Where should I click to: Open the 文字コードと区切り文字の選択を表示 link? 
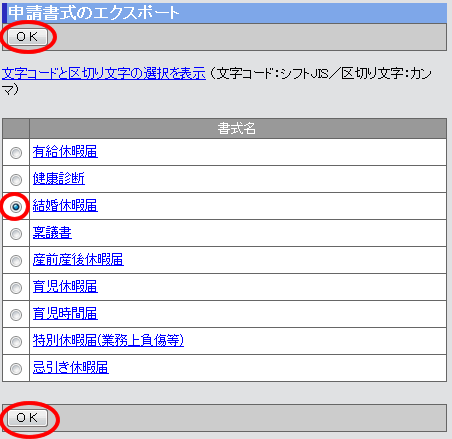coord(104,73)
